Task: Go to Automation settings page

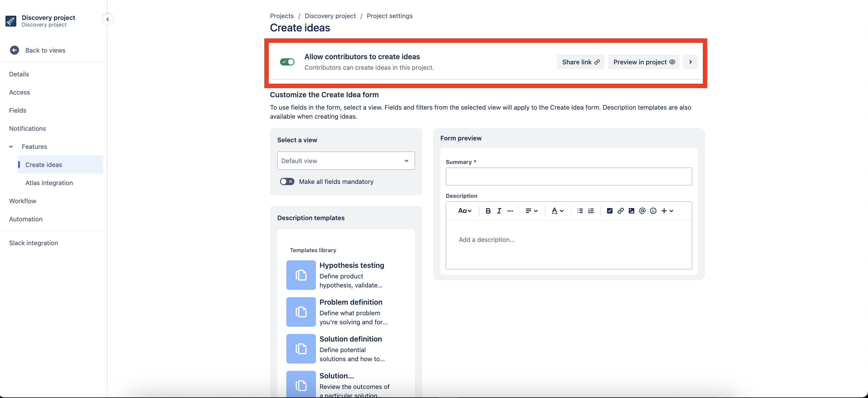Action: [26, 219]
